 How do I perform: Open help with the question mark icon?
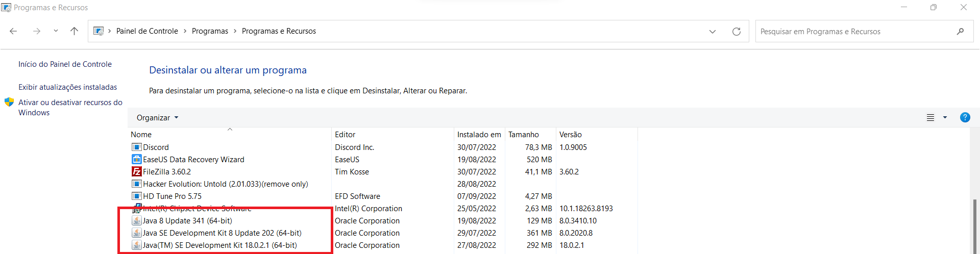pos(965,117)
